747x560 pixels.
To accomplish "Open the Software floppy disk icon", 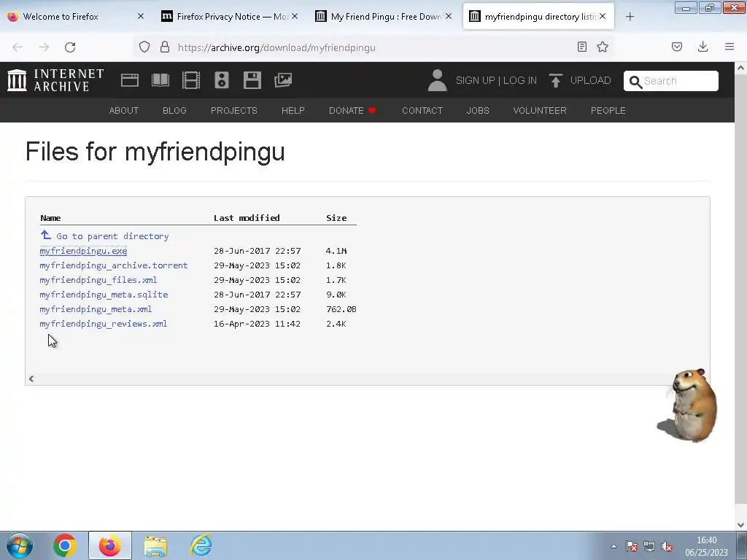I will coord(252,80).
